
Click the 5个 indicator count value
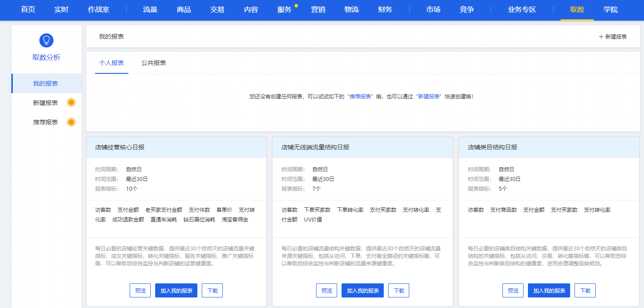pos(503,189)
